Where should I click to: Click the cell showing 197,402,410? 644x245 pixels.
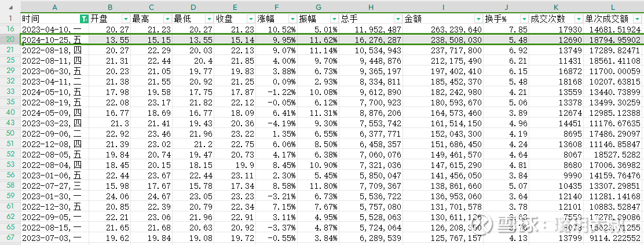click(443, 71)
